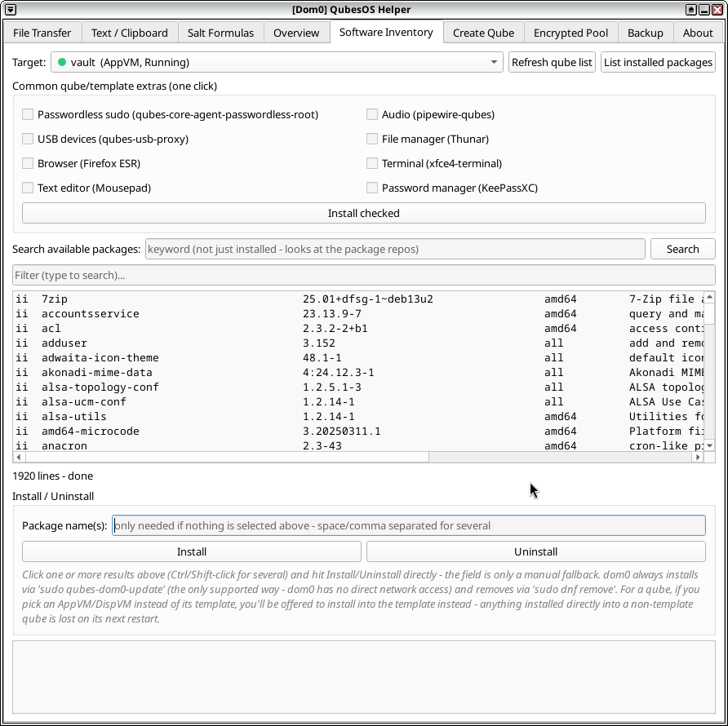This screenshot has height=726, width=728.
Task: Open the Encrypted Pool tab
Action: [570, 33]
